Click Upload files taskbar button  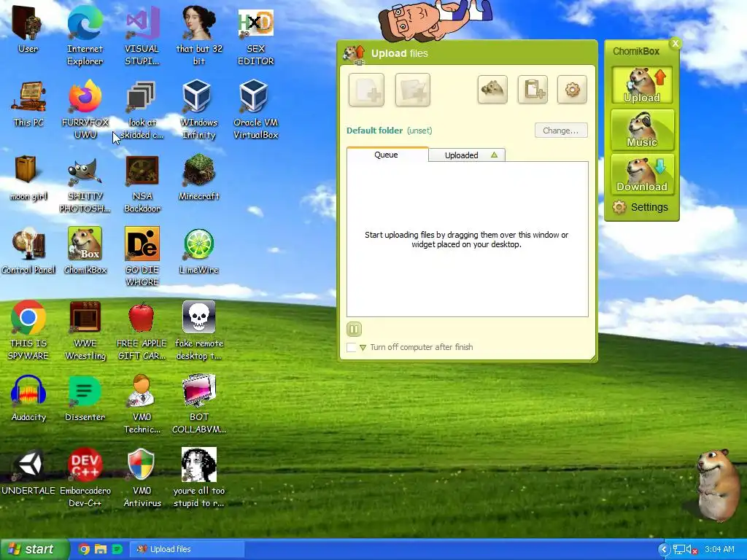187,549
